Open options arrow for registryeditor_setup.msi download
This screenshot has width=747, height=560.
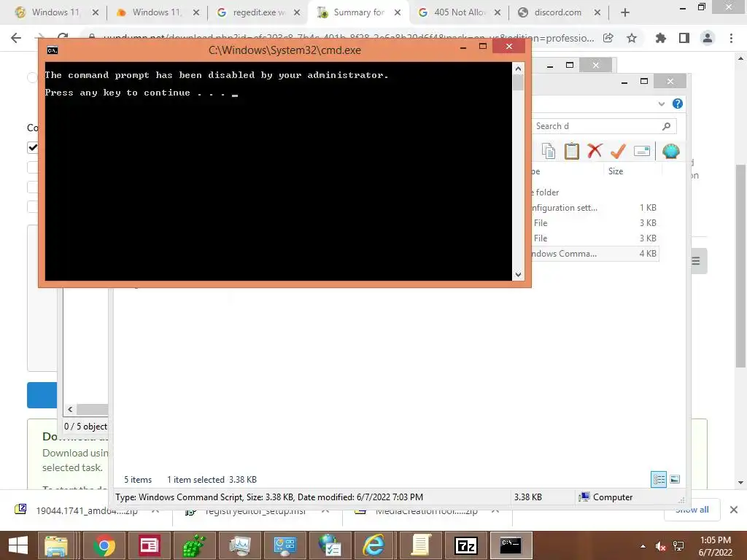coord(325,510)
